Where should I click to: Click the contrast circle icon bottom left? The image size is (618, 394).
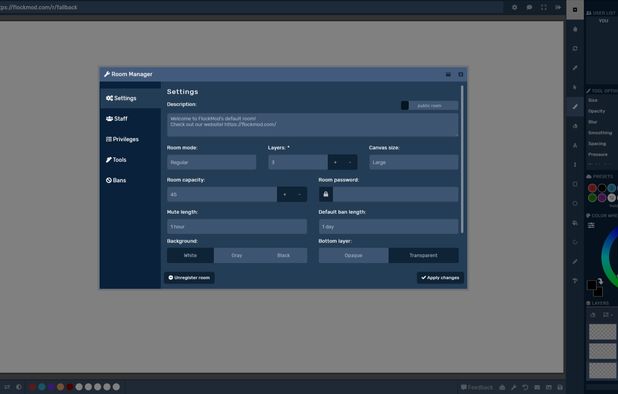tap(19, 387)
